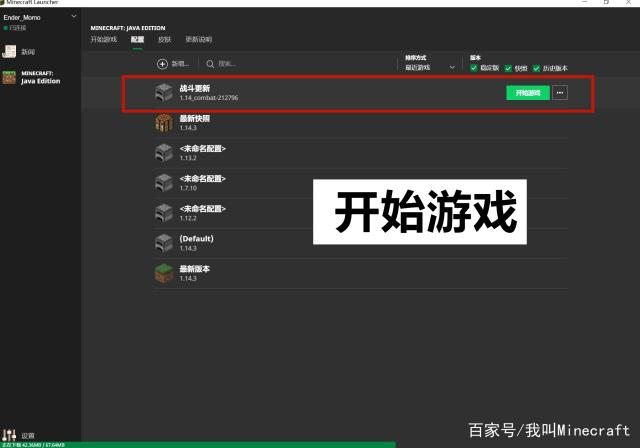Toggle the snapshots checkbox
The width and height of the screenshot is (640, 448).
coord(508,68)
